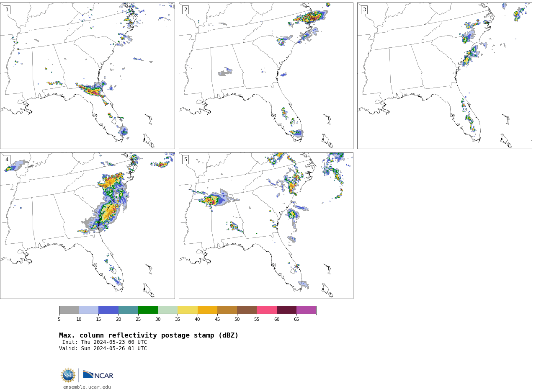
Task: Select the orange 40-45 dBZ swatch
Action: point(207,310)
